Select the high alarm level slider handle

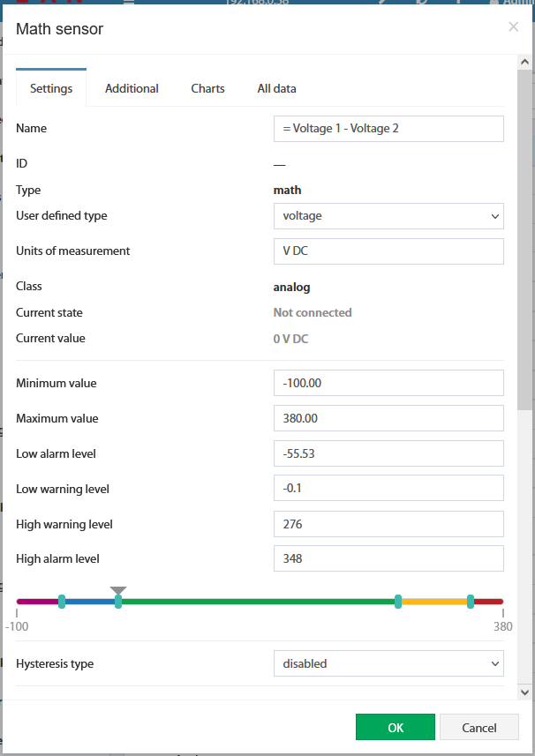(471, 602)
